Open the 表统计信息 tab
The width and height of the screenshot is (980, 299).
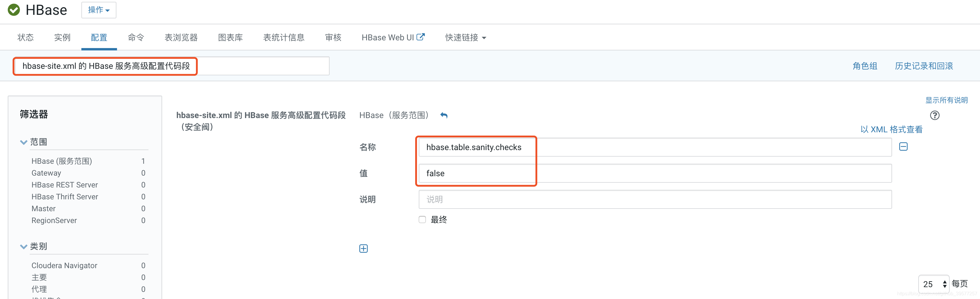[x=284, y=37]
